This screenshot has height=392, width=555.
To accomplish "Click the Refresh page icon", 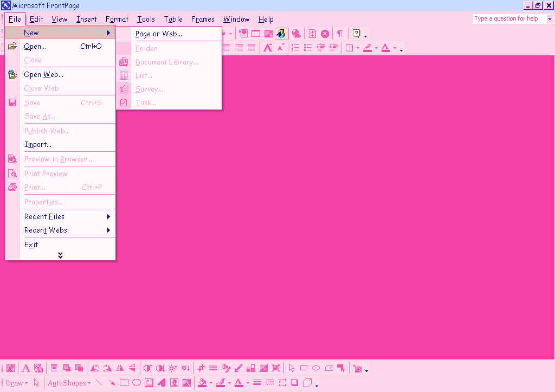I will 312,34.
